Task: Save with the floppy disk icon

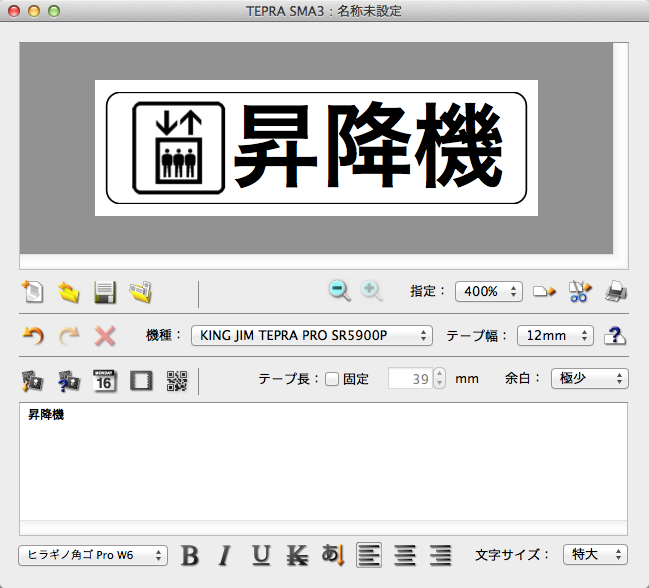Action: pyautogui.click(x=105, y=292)
